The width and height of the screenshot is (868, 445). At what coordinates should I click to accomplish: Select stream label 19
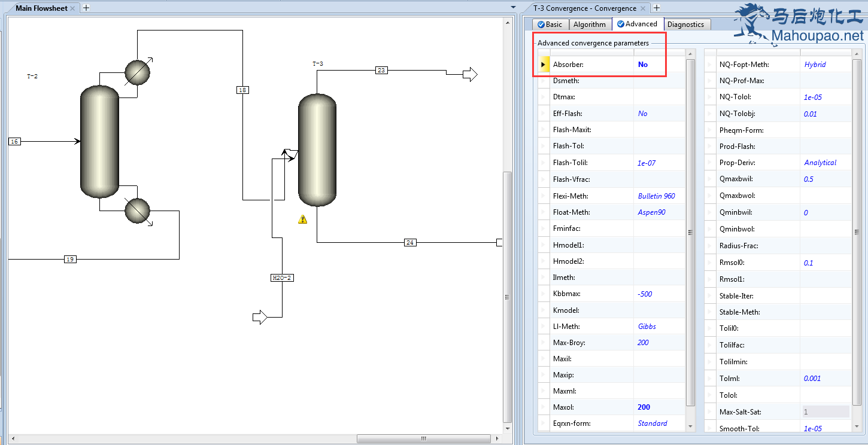pos(70,259)
